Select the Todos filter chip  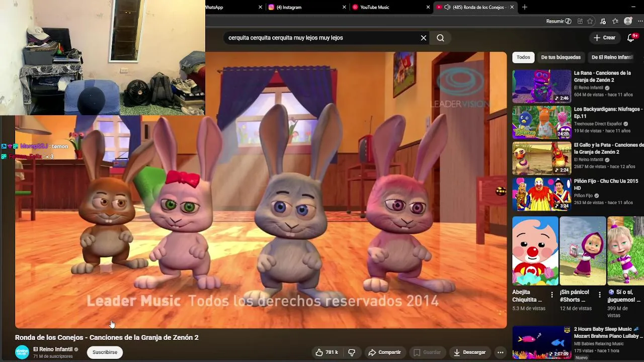pos(523,57)
